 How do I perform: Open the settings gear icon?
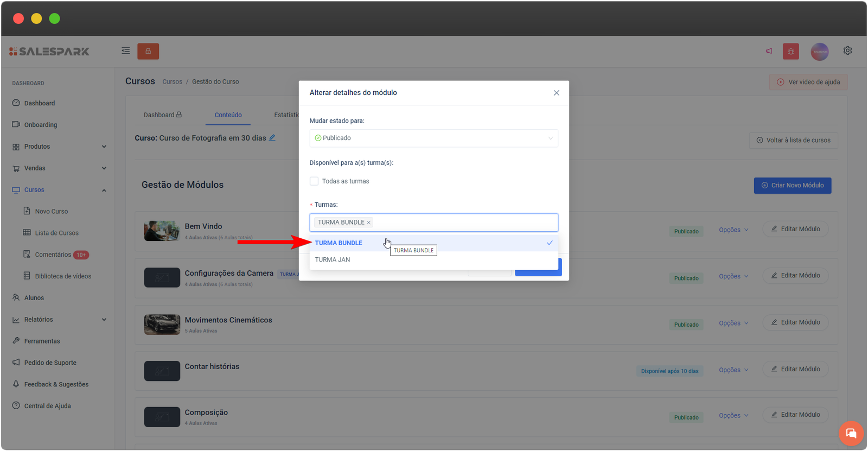click(x=847, y=50)
